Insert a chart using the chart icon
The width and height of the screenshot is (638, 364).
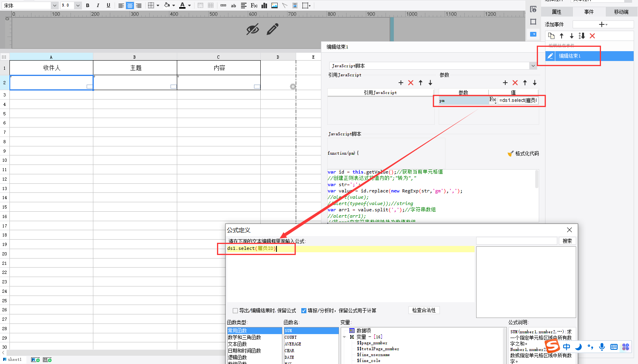(x=264, y=6)
